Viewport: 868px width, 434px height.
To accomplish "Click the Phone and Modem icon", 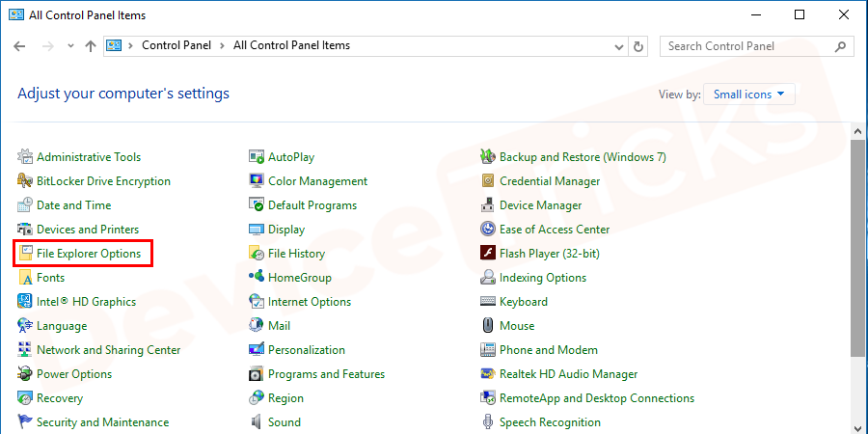I will point(488,350).
